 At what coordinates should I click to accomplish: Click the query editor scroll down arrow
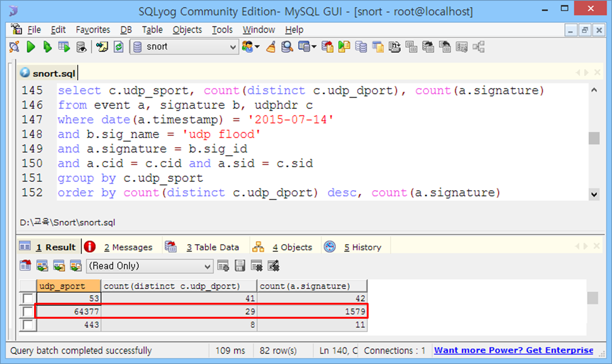click(594, 194)
